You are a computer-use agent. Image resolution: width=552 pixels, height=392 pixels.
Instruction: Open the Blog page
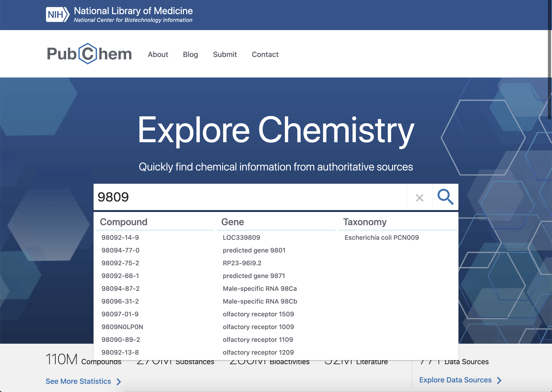190,54
